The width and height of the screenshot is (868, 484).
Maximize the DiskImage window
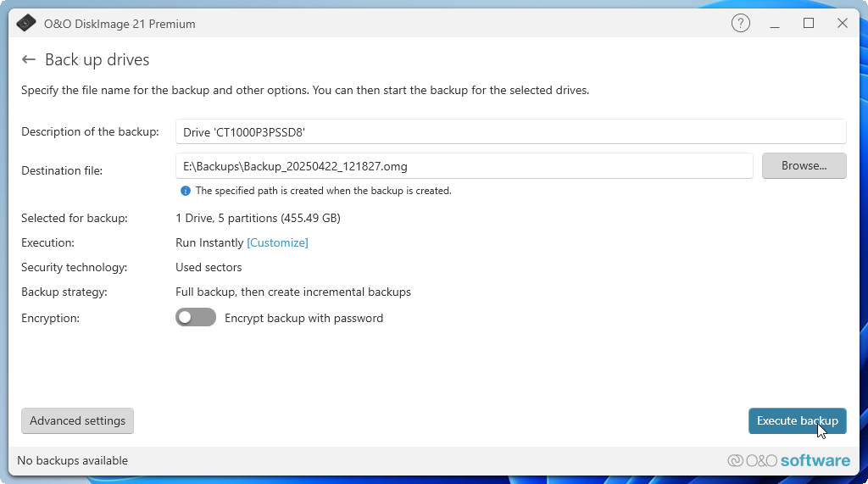[808, 23]
